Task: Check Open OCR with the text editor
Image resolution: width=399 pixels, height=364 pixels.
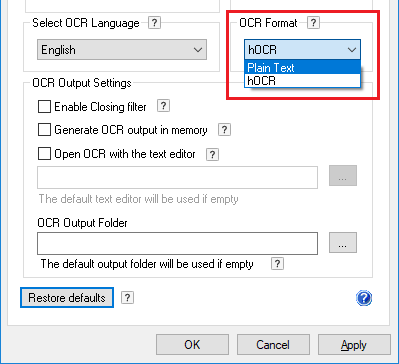Action: [44, 154]
